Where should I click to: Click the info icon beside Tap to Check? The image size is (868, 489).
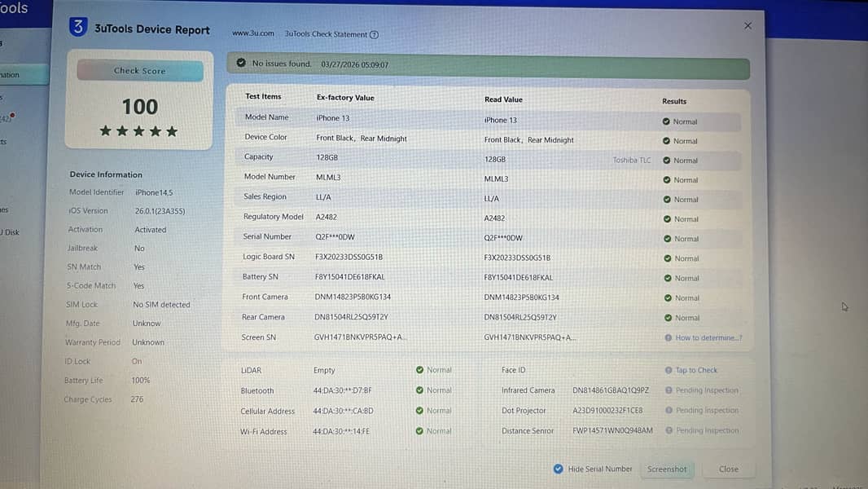click(x=669, y=370)
